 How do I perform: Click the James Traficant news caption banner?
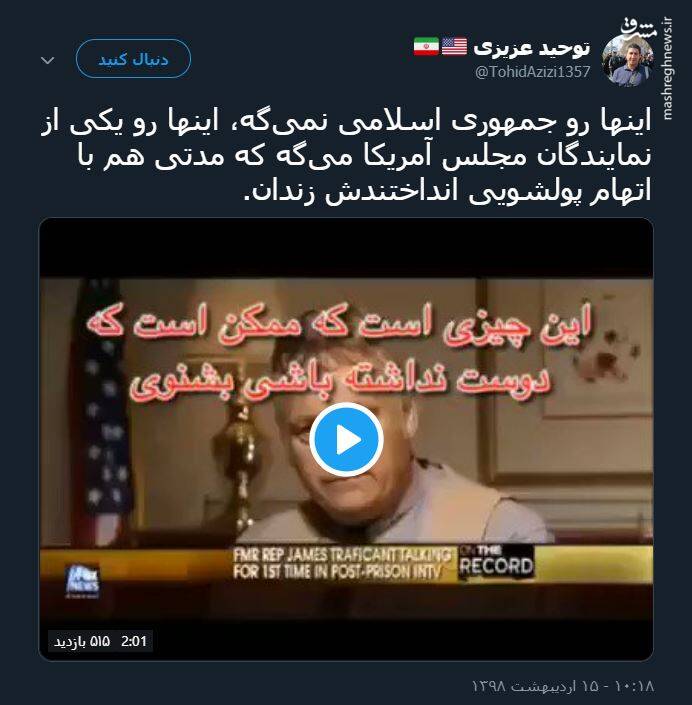point(342,563)
